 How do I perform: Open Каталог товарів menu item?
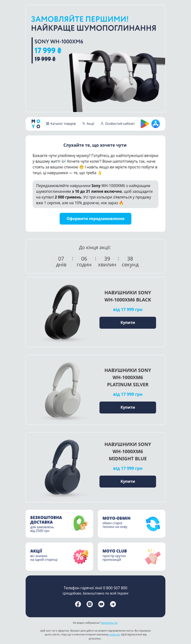61,124
